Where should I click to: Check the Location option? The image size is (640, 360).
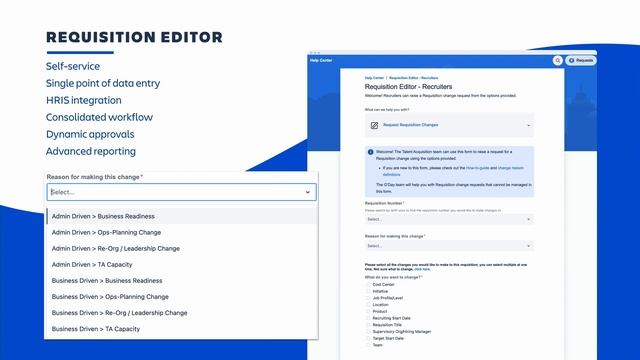coord(369,304)
